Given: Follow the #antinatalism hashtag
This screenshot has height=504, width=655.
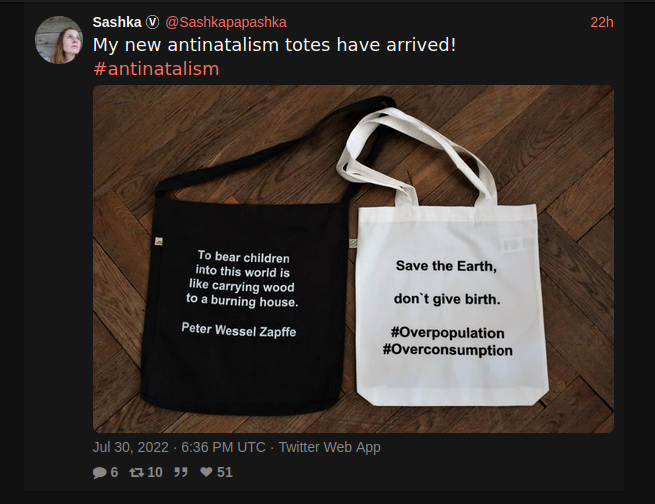Looking at the screenshot, I should pos(156,69).
